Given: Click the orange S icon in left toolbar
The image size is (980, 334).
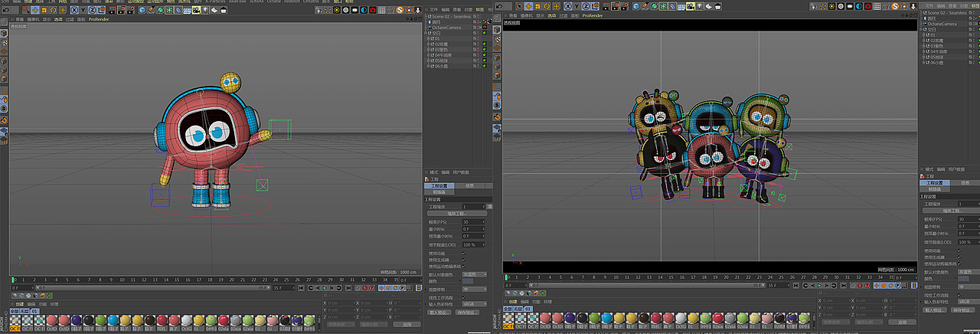Looking at the screenshot, I should (x=400, y=10).
